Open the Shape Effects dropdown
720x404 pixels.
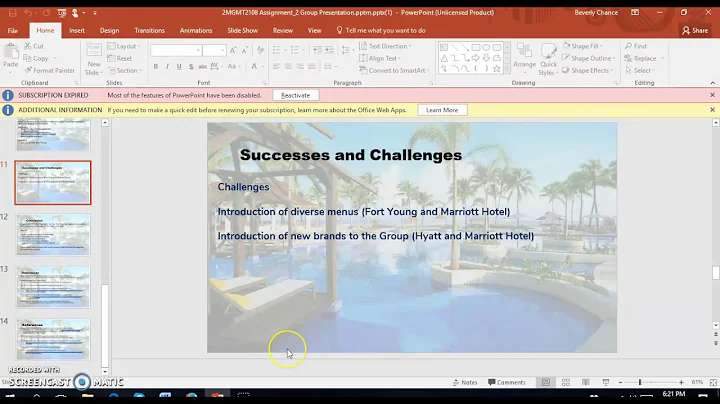coord(588,70)
